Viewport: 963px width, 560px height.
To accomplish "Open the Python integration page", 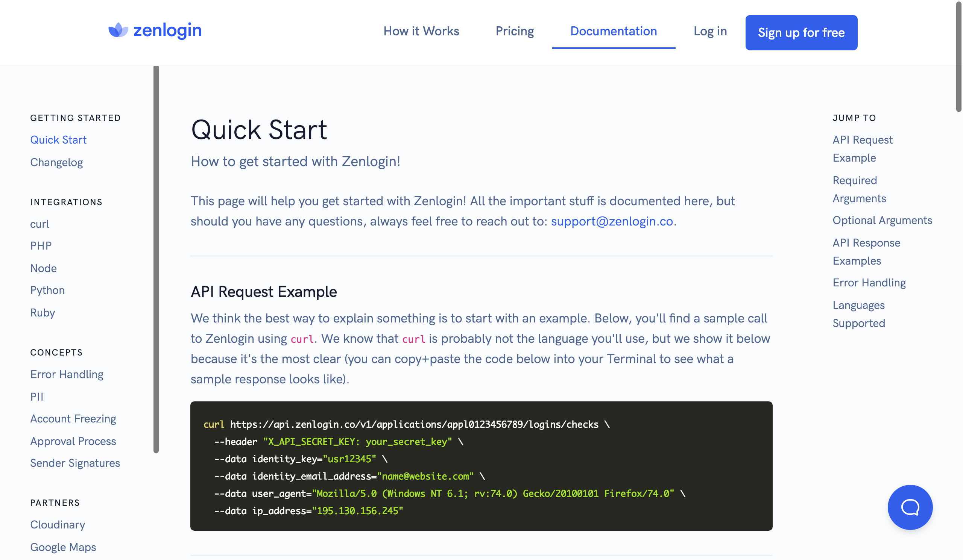I will coord(47,290).
